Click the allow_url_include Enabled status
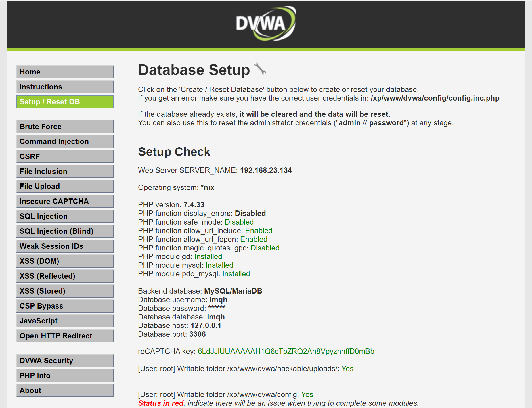This screenshot has height=408, width=532. click(x=259, y=231)
